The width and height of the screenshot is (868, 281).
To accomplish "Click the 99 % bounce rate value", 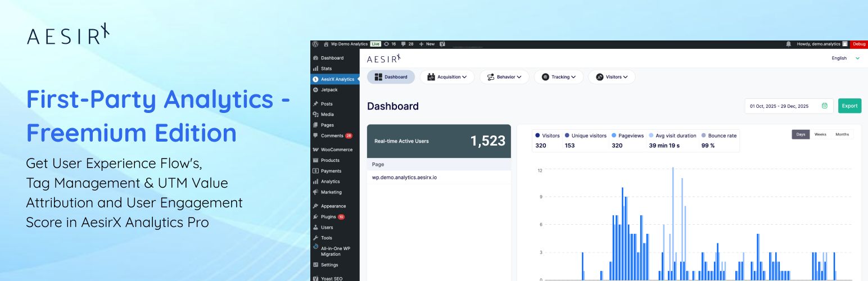I will [708, 146].
